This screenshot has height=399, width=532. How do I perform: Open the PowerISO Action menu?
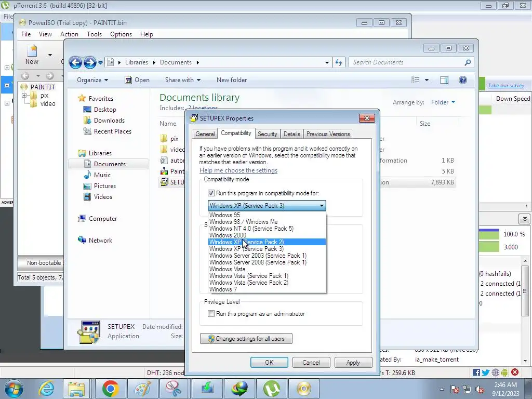[69, 34]
